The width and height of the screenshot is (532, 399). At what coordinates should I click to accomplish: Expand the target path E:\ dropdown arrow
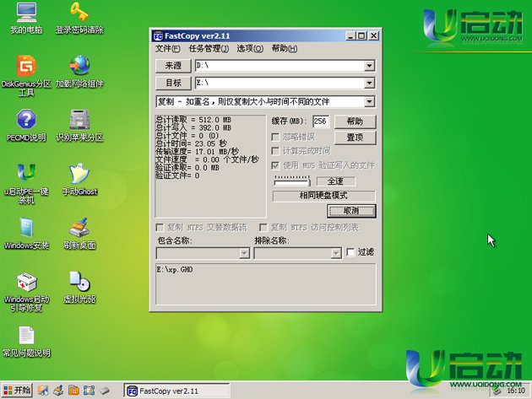click(369, 83)
